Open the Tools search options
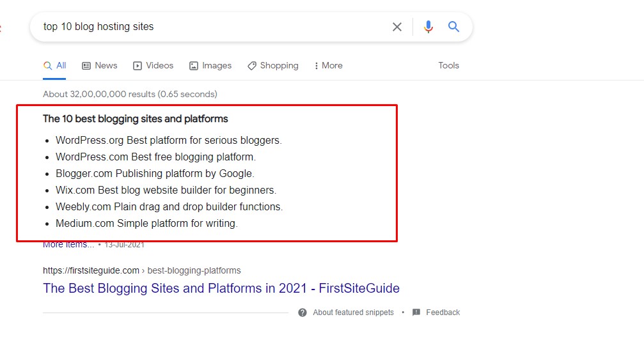 [448, 65]
